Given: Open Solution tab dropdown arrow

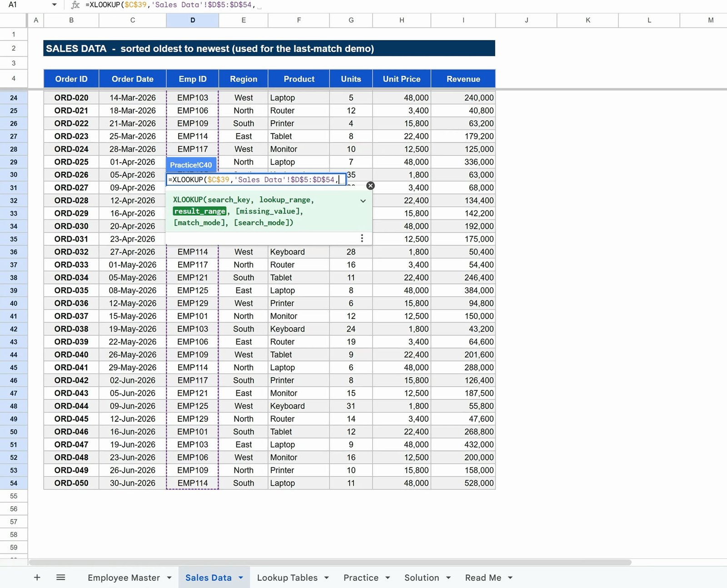Looking at the screenshot, I should pyautogui.click(x=448, y=578).
